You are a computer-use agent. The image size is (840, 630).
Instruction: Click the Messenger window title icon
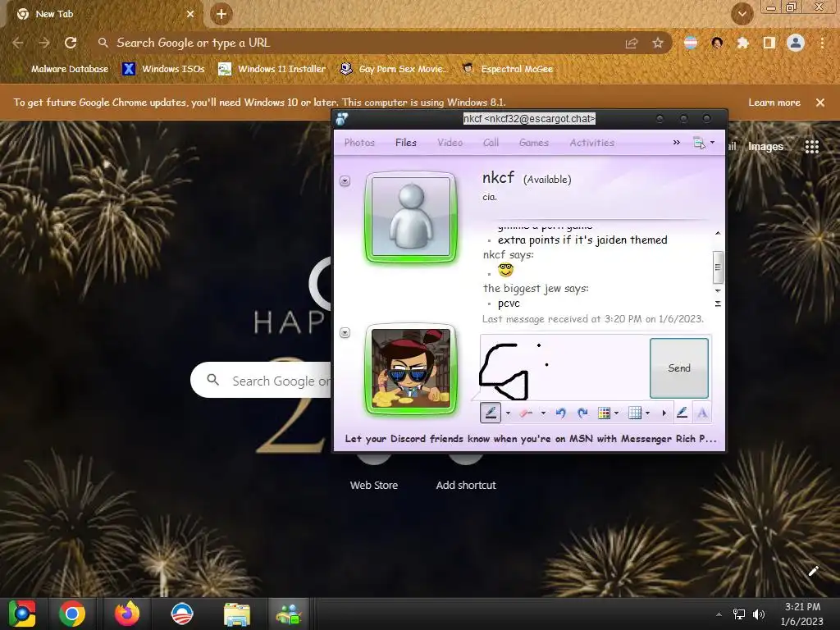click(342, 119)
